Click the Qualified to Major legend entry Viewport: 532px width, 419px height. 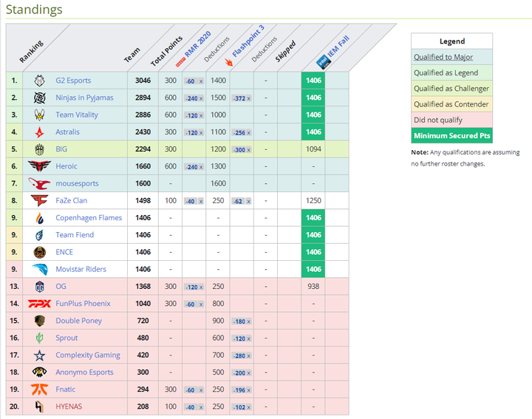coord(444,57)
